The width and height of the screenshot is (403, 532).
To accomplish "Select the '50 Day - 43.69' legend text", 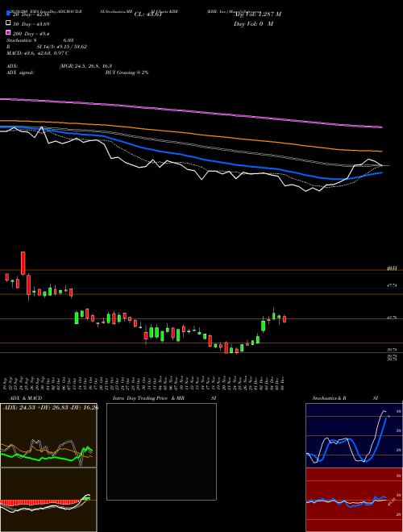I will point(31,24).
